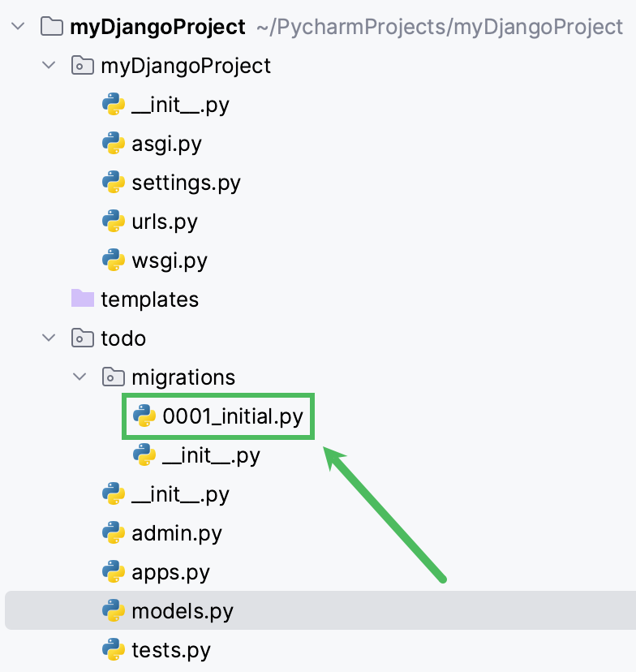The width and height of the screenshot is (636, 672).
Task: Click the Python icon beside admin.py
Action: pyautogui.click(x=114, y=533)
